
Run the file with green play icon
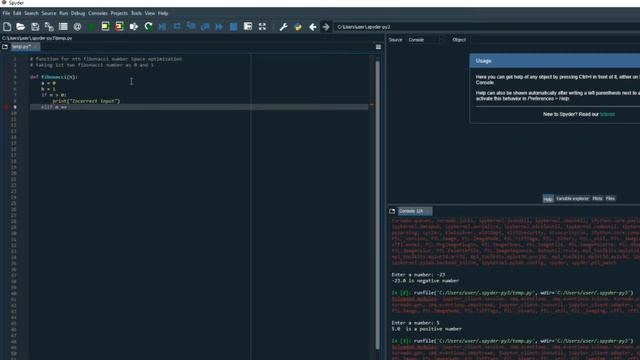pos(91,27)
